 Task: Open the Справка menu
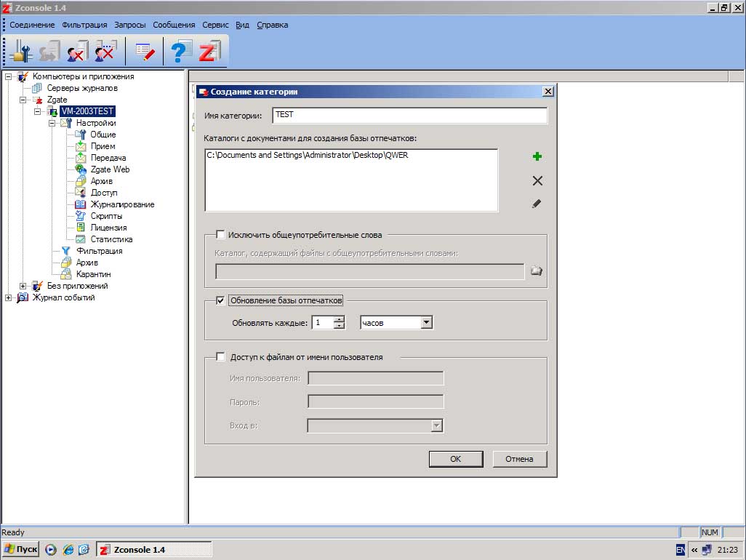tap(272, 25)
